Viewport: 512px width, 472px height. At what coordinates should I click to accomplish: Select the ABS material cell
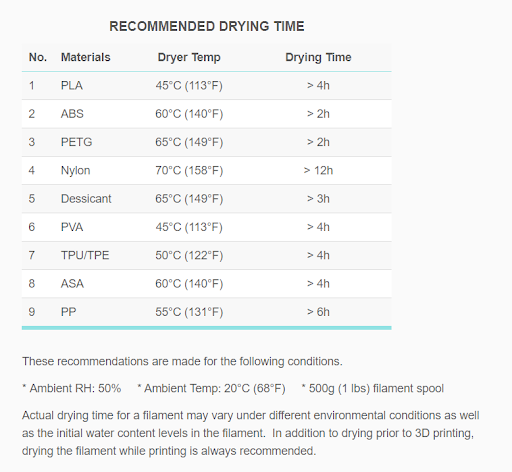72,114
